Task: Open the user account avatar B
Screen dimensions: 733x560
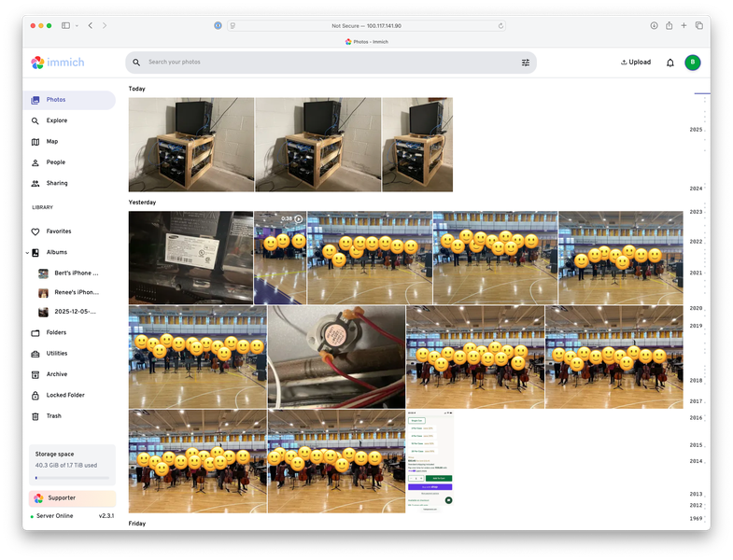Action: coord(693,63)
